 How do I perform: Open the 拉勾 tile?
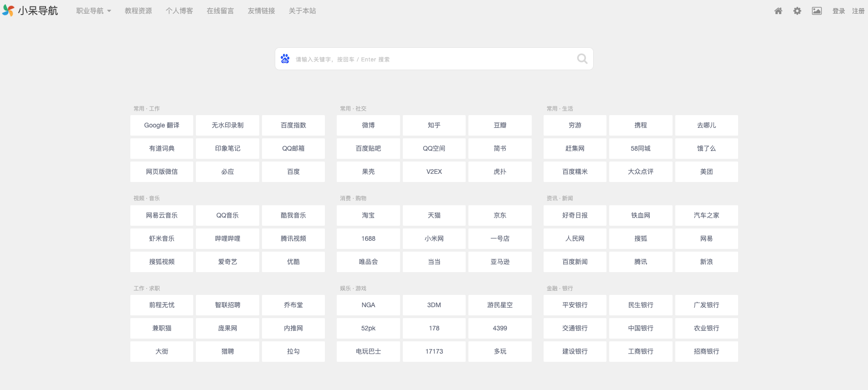click(293, 351)
